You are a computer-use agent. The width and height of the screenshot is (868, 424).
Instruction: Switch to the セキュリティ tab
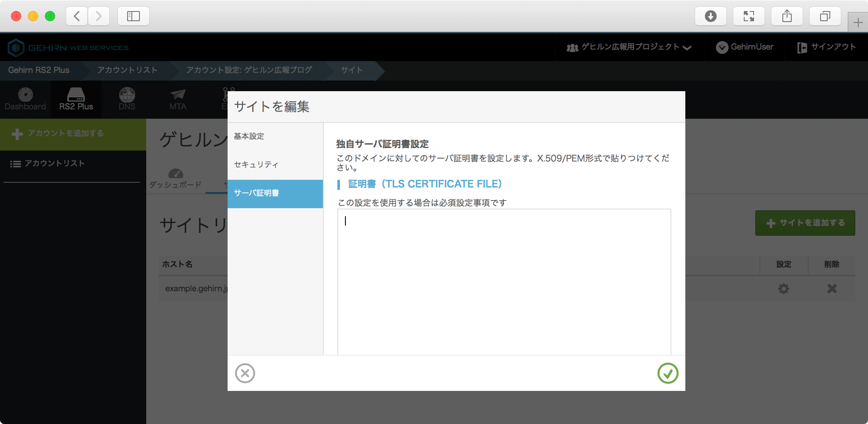pyautogui.click(x=256, y=165)
